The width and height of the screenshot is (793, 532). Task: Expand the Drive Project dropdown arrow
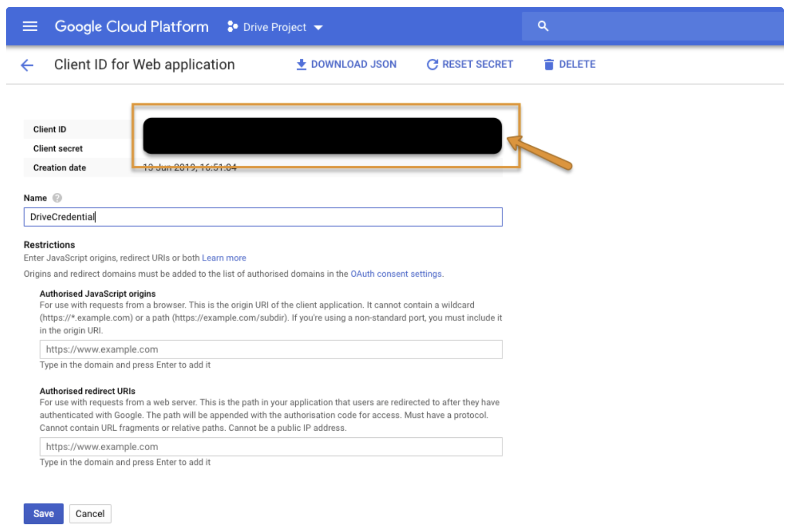point(318,28)
